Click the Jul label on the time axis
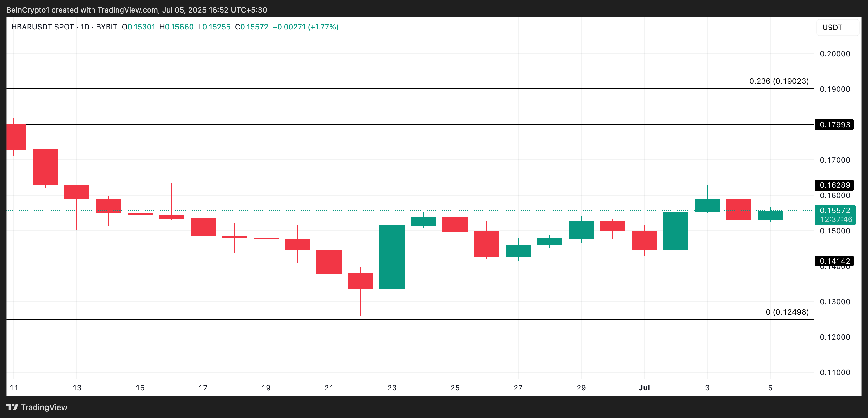 pos(645,387)
